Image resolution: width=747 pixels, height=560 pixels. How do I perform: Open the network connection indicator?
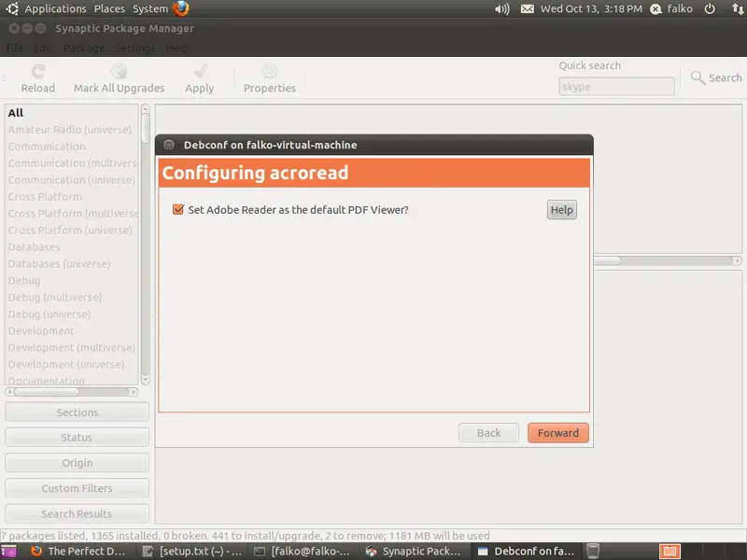pyautogui.click(x=738, y=8)
